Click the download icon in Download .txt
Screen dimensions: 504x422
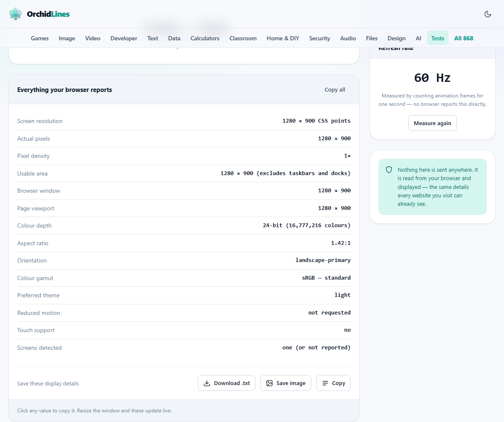point(207,383)
